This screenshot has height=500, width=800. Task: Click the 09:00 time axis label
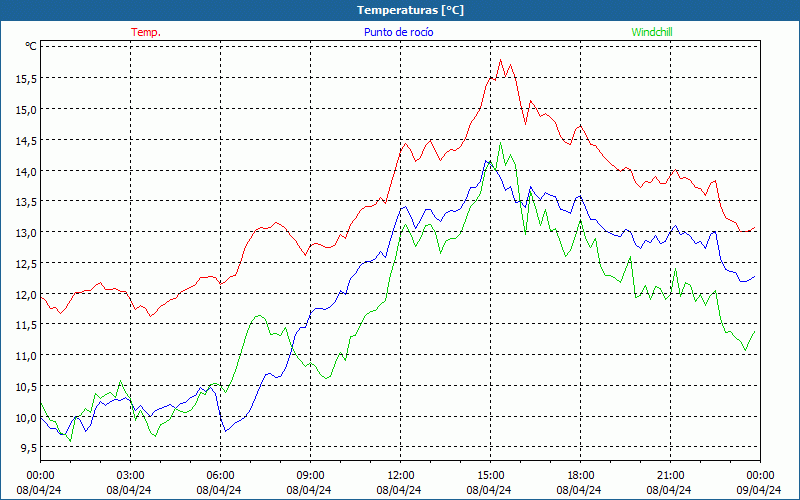(310, 476)
